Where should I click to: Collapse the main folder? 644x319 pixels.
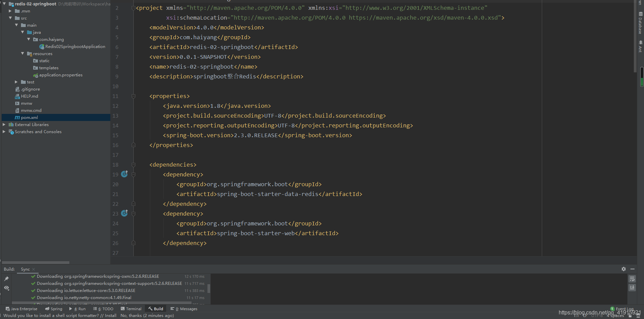[x=16, y=25]
